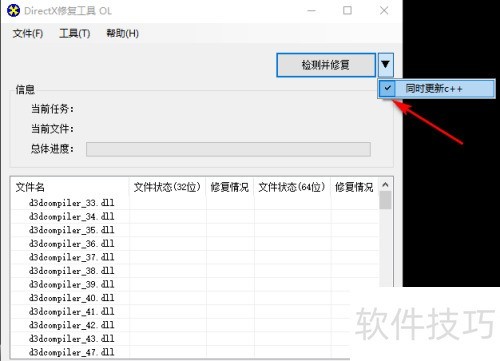Click last 修复情况 header after 64位 column
This screenshot has width=500, height=361.
[354, 187]
